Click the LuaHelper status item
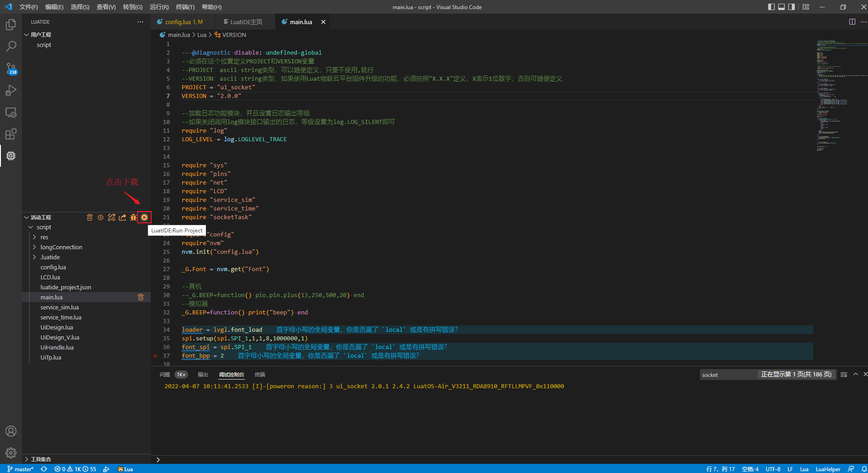 click(x=828, y=469)
